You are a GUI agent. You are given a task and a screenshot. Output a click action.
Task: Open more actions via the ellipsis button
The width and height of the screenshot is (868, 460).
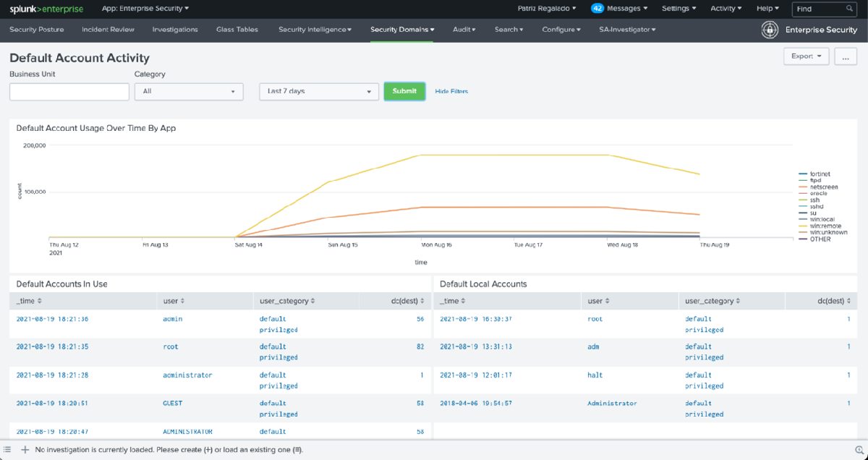coord(845,56)
